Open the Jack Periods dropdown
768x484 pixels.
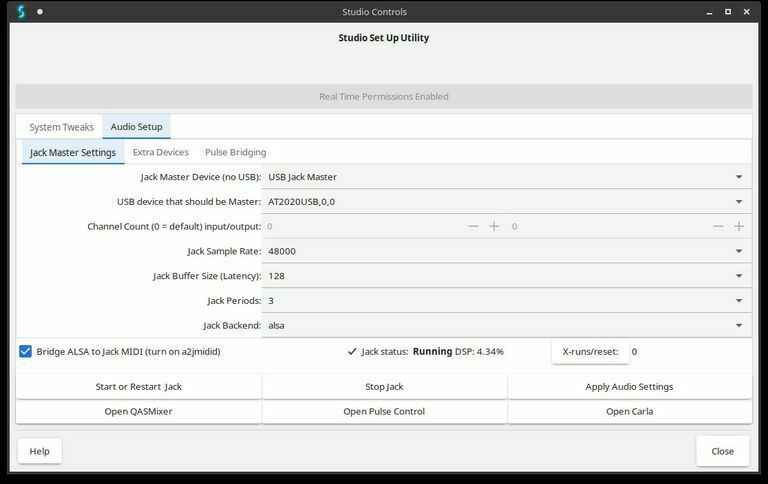point(506,301)
